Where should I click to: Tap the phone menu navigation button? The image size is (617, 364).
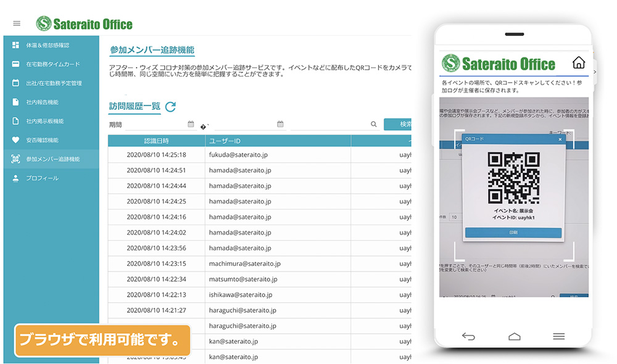559,336
